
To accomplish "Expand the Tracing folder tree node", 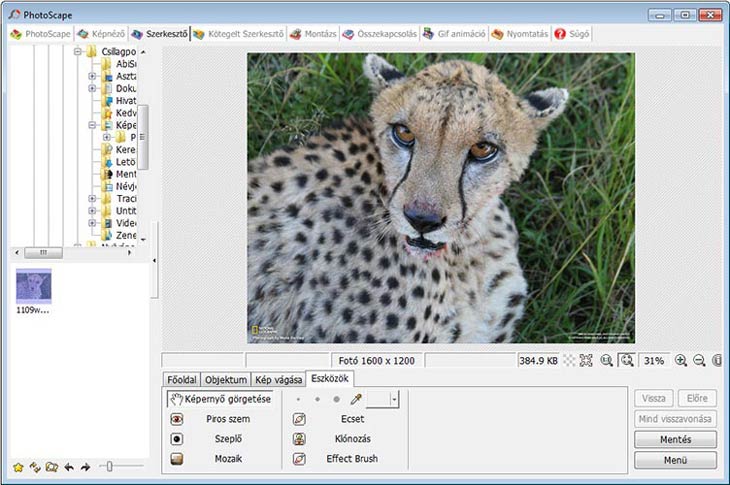I will [93, 198].
